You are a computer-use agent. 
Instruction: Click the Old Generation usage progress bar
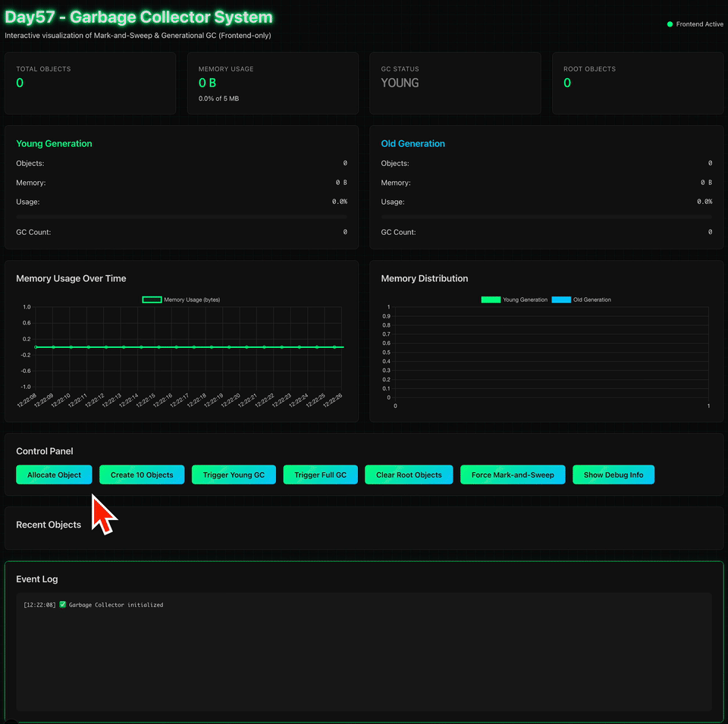click(x=547, y=217)
